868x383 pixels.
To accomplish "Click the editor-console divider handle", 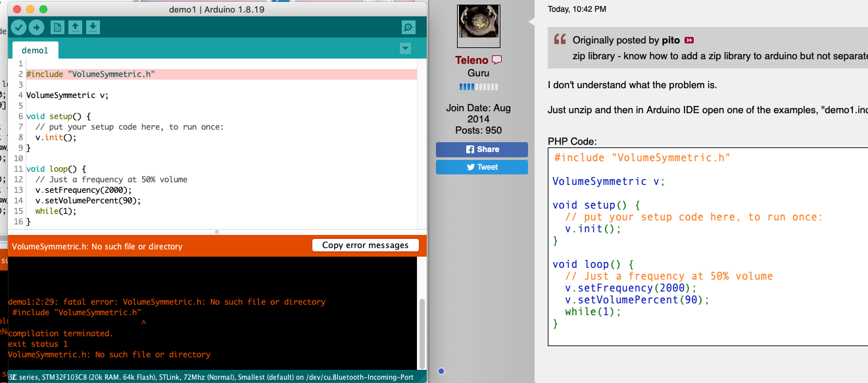I will click(x=217, y=232).
